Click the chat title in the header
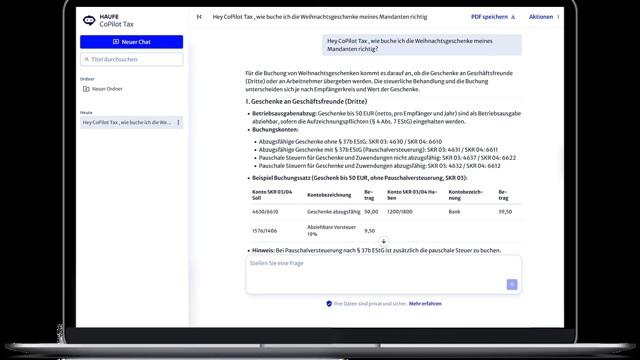Viewport: 640px width, 360px height. [x=320, y=17]
